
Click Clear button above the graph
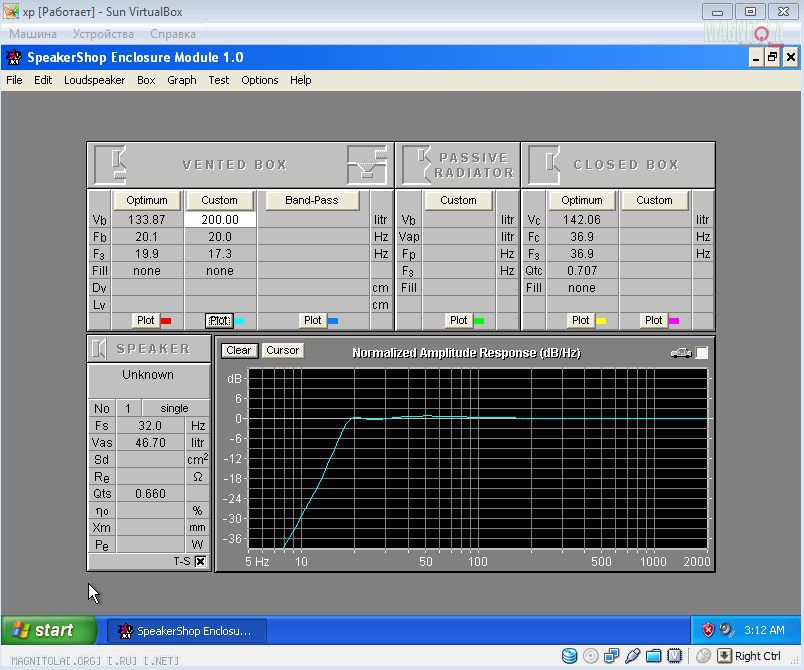coord(238,350)
